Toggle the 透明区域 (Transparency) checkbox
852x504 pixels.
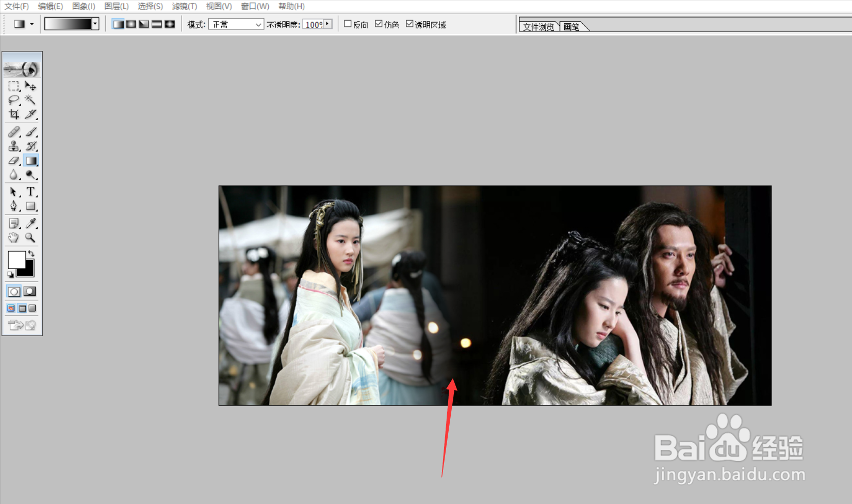pyautogui.click(x=409, y=24)
